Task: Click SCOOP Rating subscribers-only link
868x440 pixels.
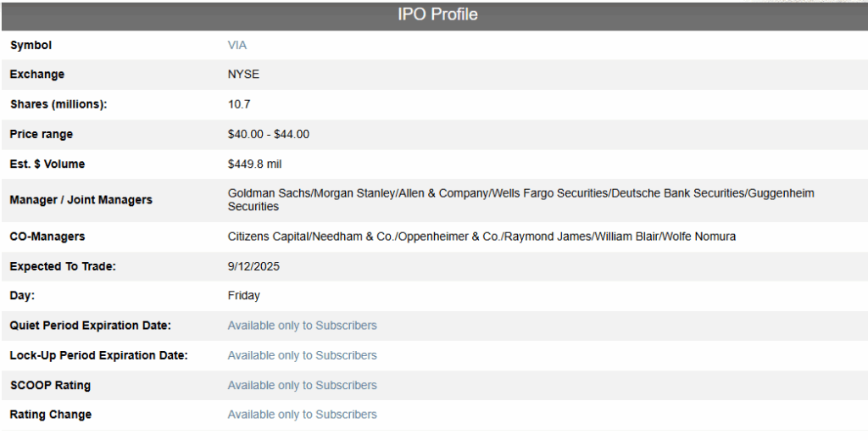Action: (302, 385)
